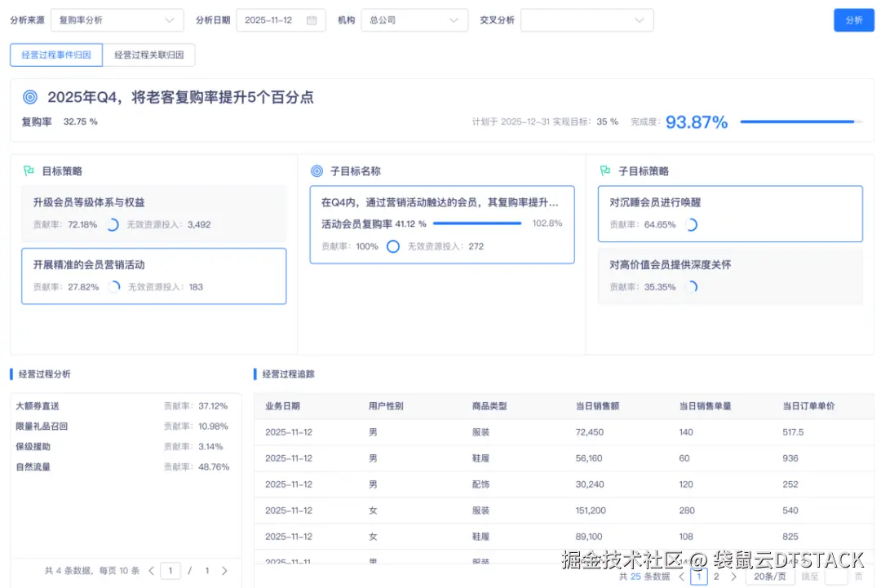
Task: Click the 151,200 sales amount cell
Action: pos(591,511)
